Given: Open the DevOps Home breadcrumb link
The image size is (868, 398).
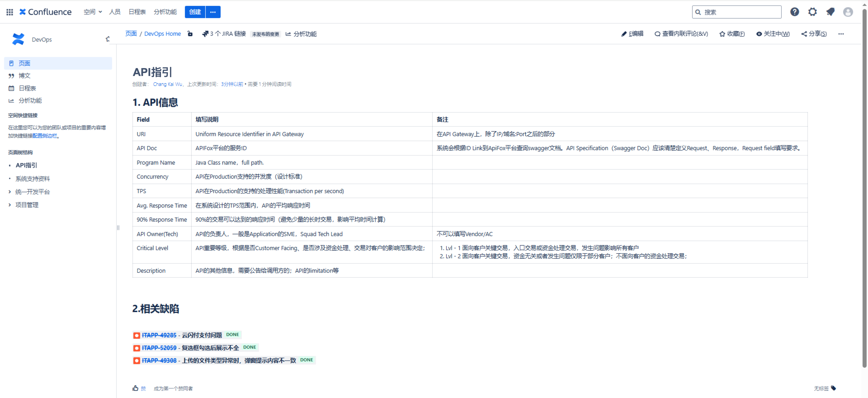Looking at the screenshot, I should (163, 34).
